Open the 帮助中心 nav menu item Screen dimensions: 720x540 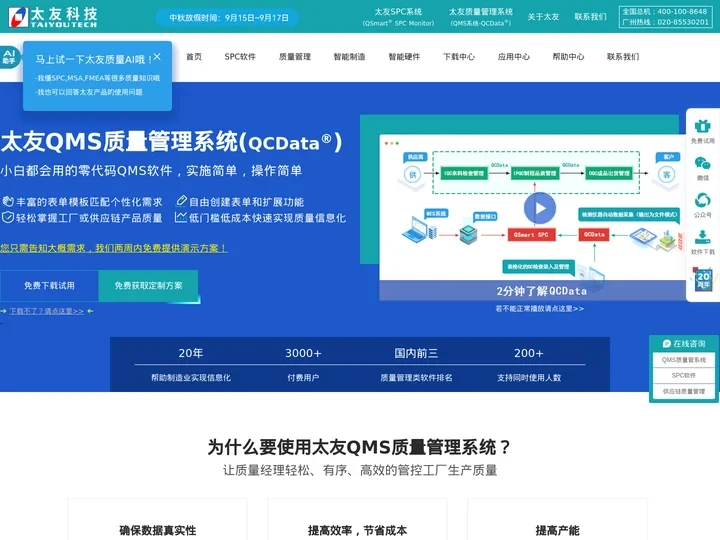[568, 57]
